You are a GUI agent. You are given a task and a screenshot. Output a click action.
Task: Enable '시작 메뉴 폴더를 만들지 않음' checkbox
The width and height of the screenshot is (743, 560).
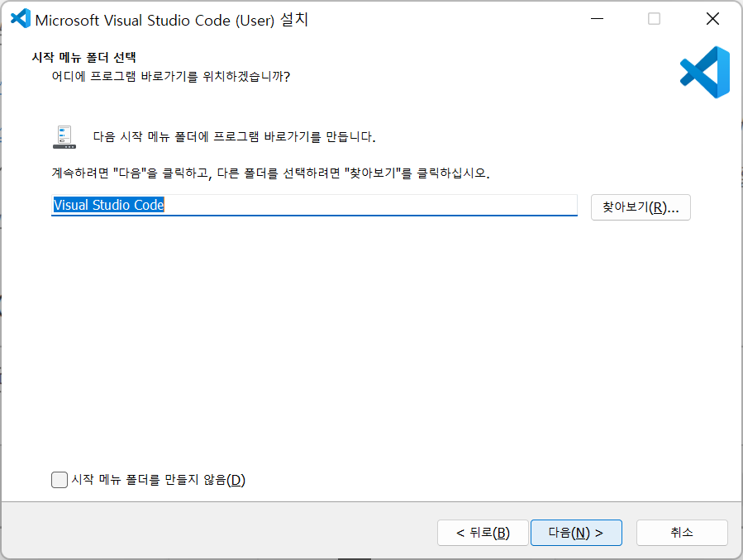[x=60, y=480]
